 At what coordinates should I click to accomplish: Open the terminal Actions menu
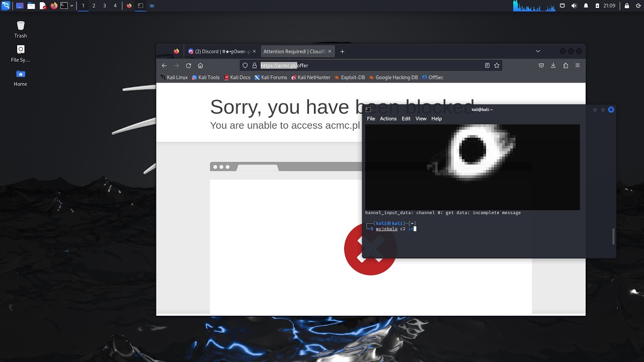pyautogui.click(x=388, y=119)
